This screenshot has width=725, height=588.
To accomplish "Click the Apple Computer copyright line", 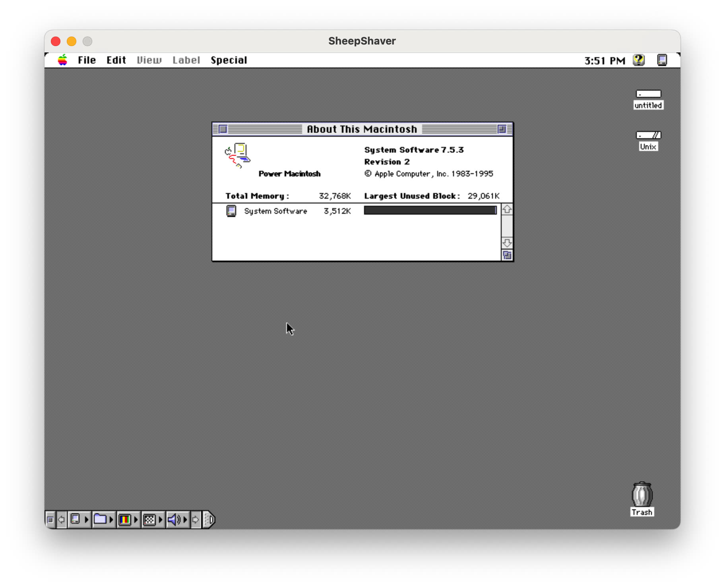I will coord(429,174).
